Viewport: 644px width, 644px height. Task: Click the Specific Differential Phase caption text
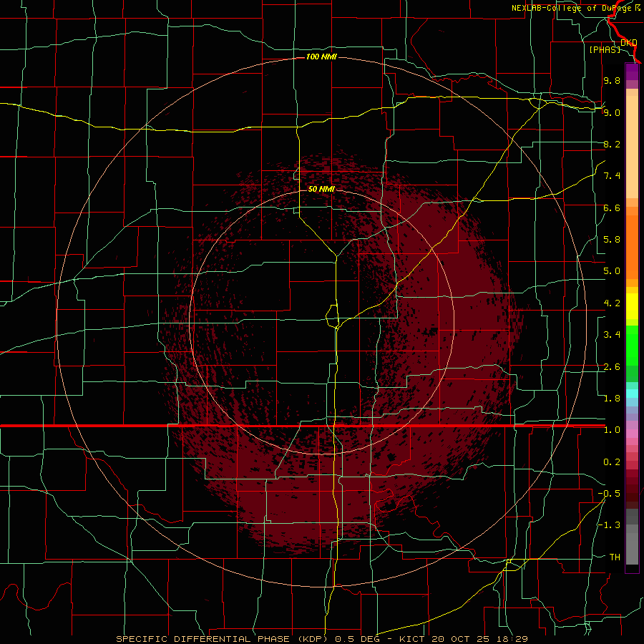321,639
